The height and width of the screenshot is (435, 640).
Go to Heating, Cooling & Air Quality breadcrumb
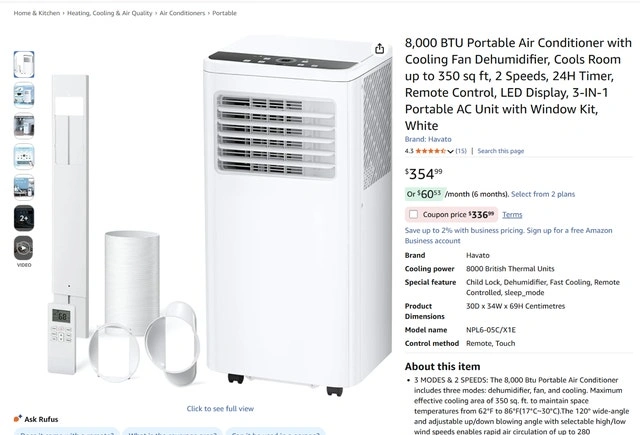[x=109, y=13]
